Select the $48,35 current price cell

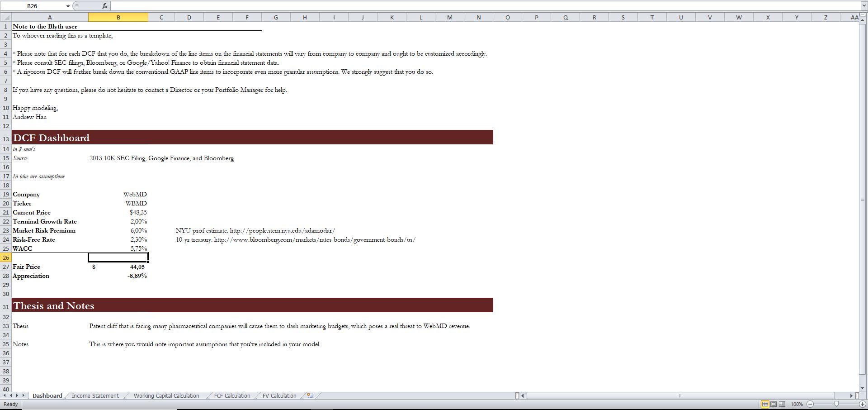click(118, 212)
